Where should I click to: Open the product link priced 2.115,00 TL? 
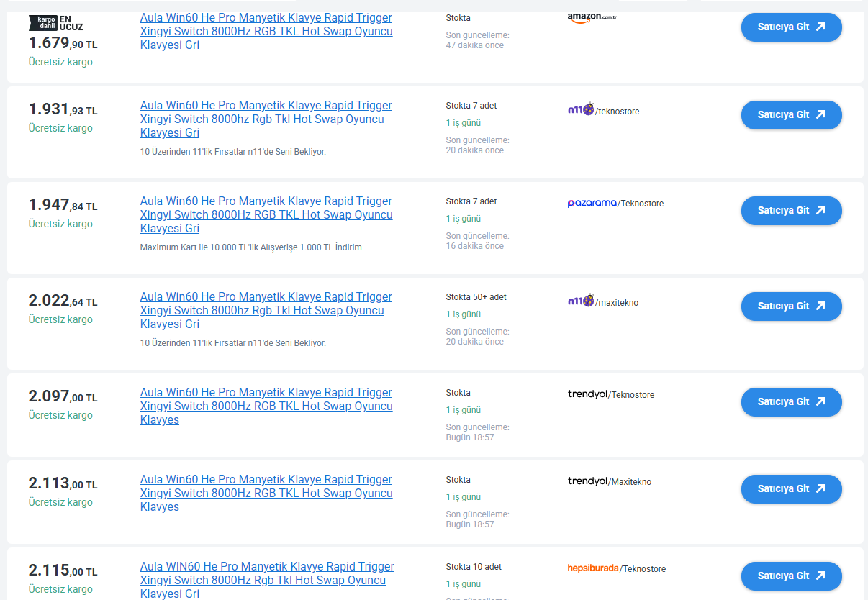[267, 581]
